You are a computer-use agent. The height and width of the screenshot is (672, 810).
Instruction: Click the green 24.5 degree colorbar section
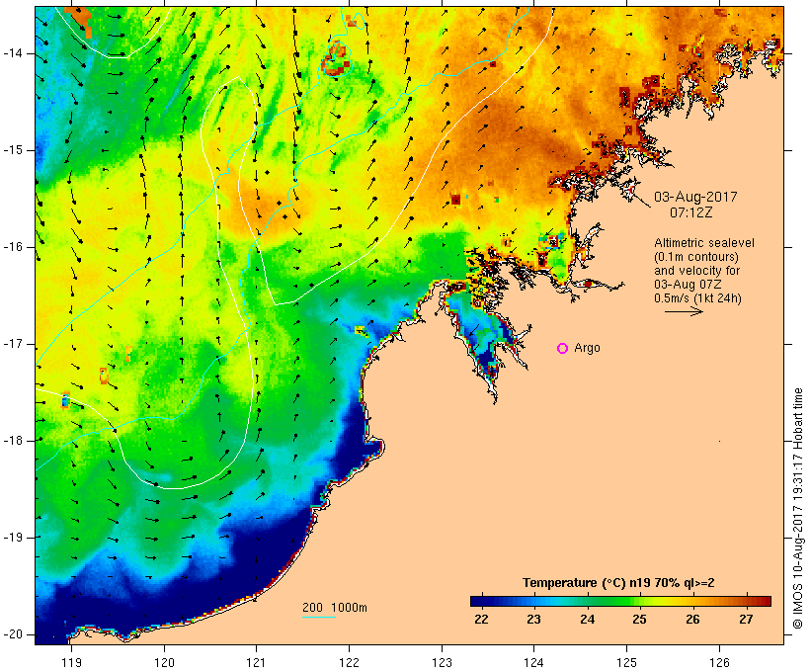(612, 601)
